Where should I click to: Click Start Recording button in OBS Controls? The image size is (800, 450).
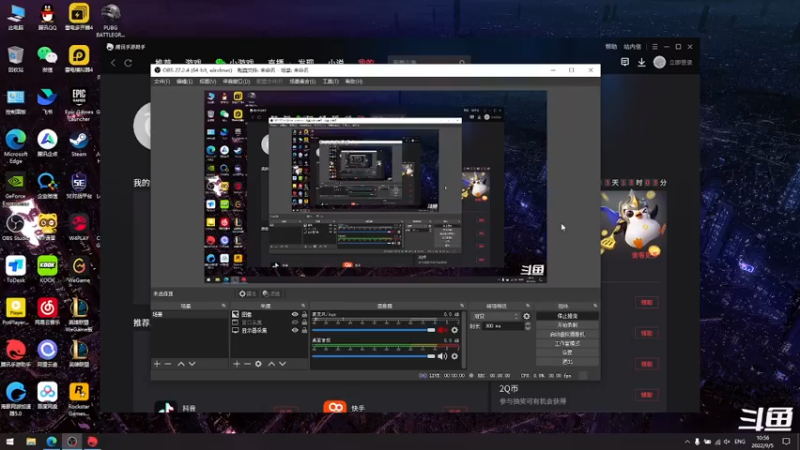point(567,325)
